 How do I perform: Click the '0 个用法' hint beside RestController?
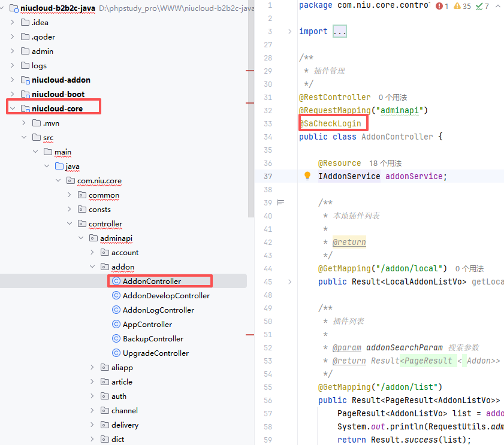[393, 97]
